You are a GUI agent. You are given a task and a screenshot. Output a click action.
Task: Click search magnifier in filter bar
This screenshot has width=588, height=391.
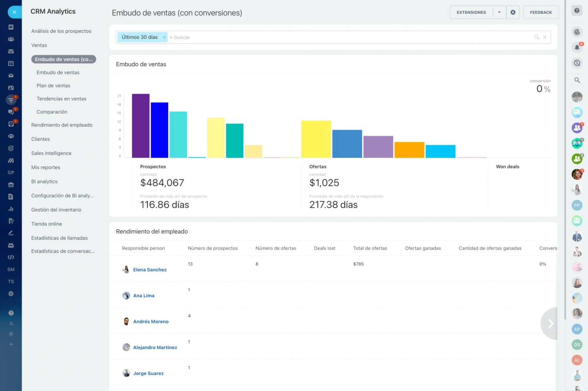pos(537,37)
